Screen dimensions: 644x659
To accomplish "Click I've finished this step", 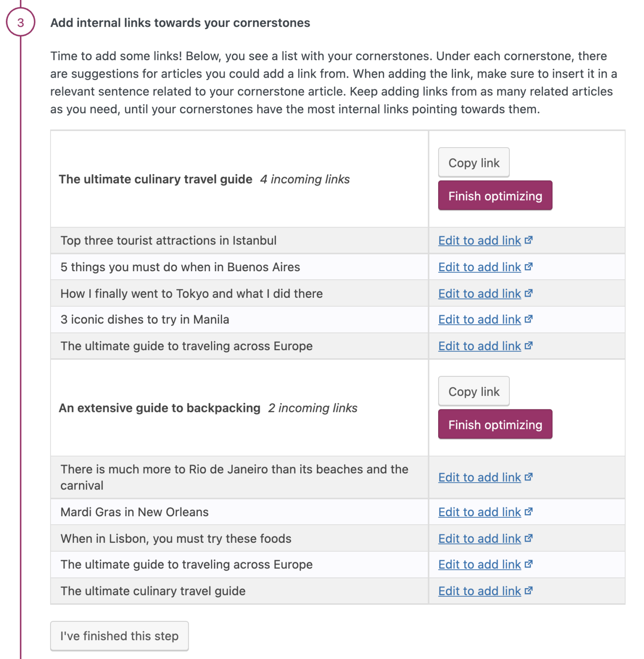I will click(119, 636).
